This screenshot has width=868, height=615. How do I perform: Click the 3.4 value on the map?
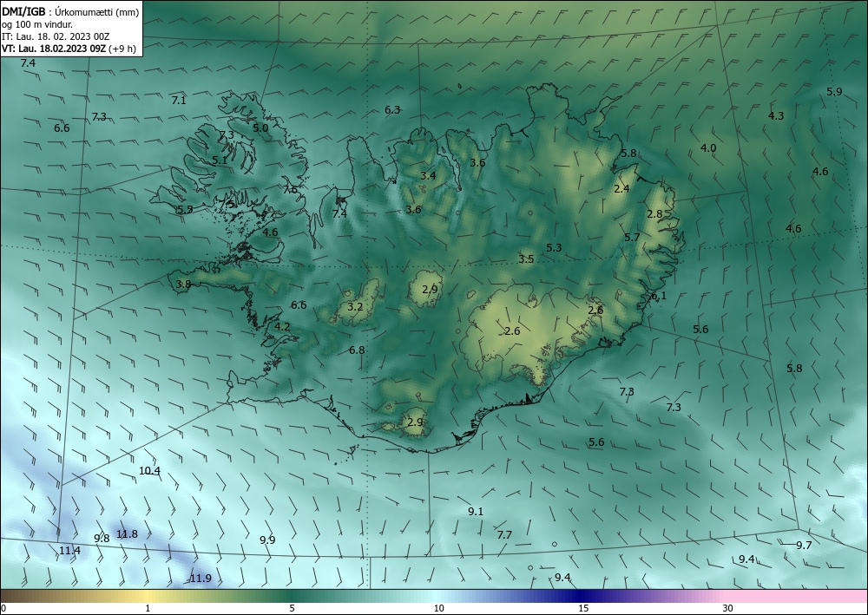click(429, 176)
